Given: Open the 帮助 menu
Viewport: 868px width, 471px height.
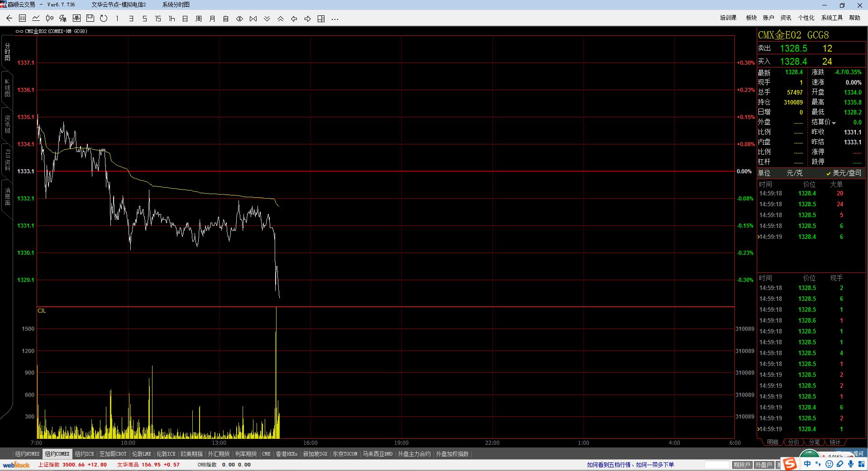Looking at the screenshot, I should click(854, 18).
